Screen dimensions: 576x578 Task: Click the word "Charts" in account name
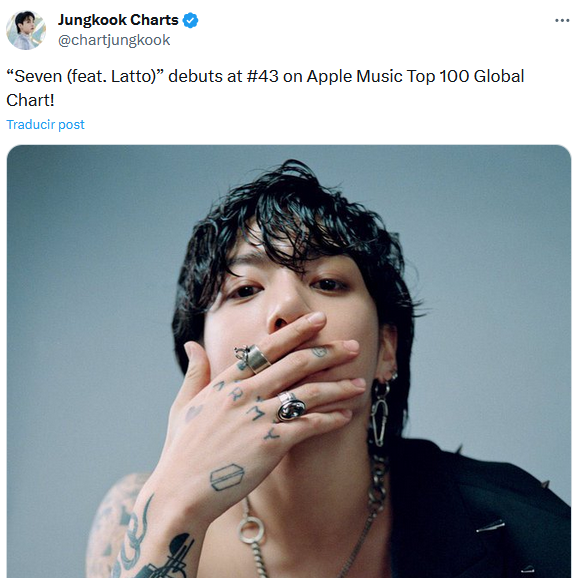tap(154, 20)
